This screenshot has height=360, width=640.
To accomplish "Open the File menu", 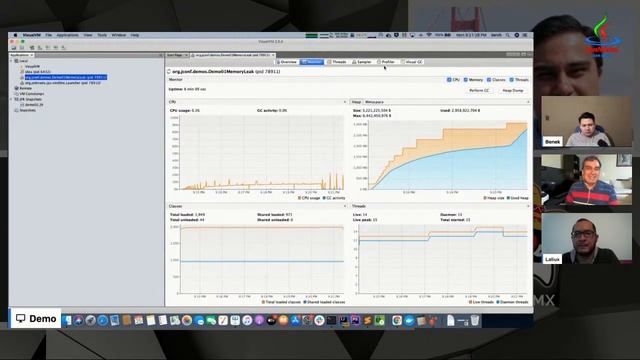I will (x=49, y=35).
